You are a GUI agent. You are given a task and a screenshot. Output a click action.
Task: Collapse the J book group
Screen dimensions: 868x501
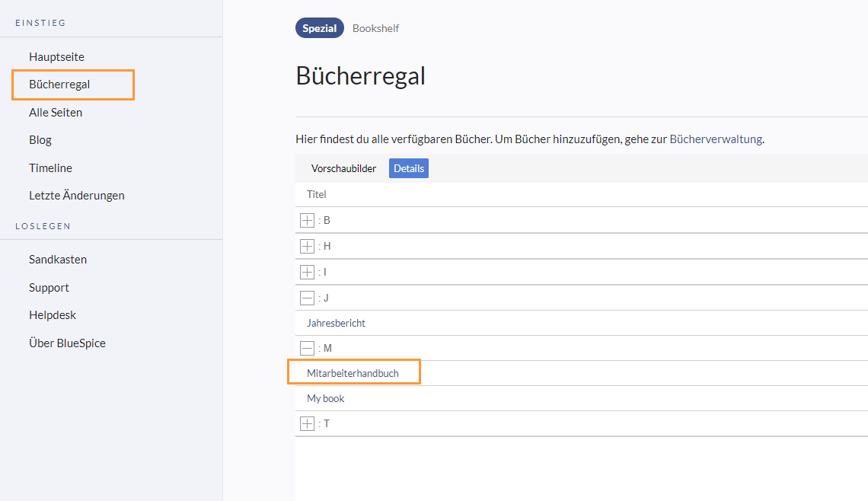tap(308, 298)
